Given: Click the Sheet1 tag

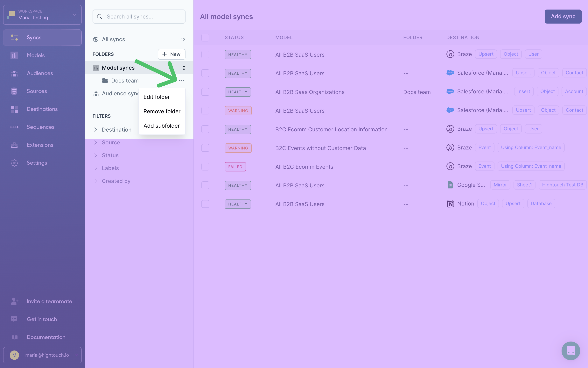Looking at the screenshot, I should (x=524, y=185).
